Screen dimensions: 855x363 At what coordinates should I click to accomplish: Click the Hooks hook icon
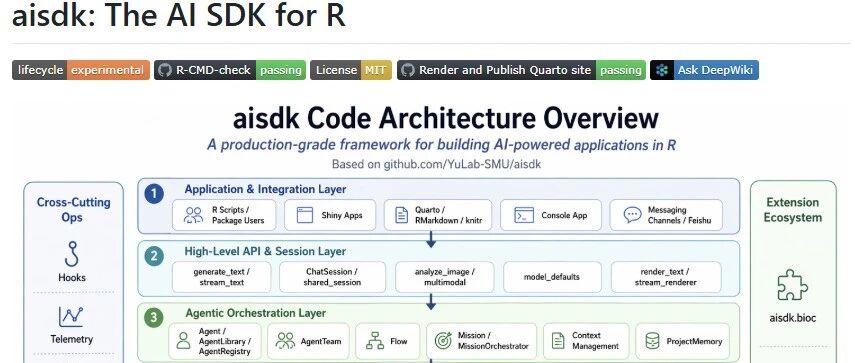pyautogui.click(x=71, y=254)
